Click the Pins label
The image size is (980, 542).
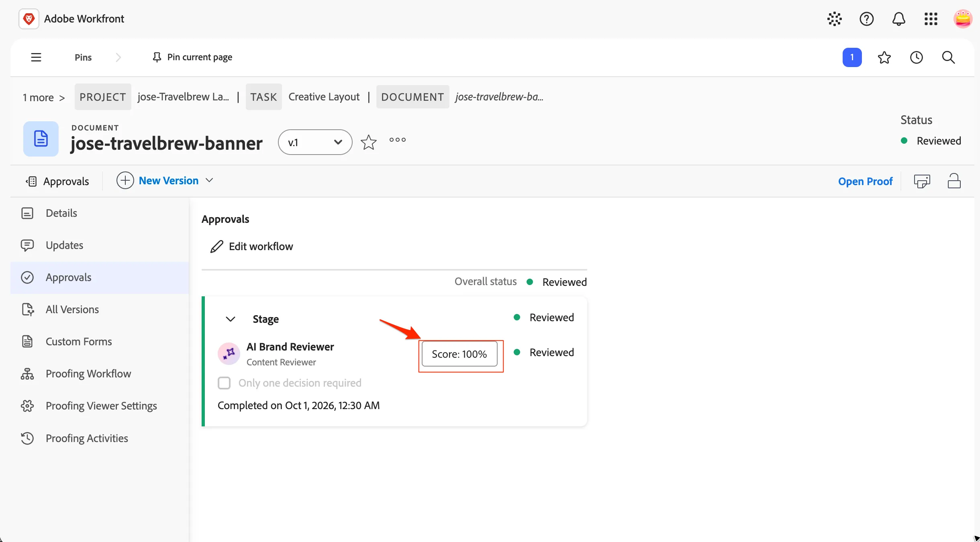point(83,57)
